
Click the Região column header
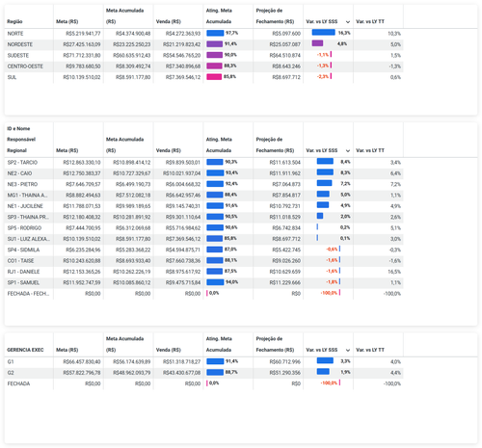(x=14, y=21)
